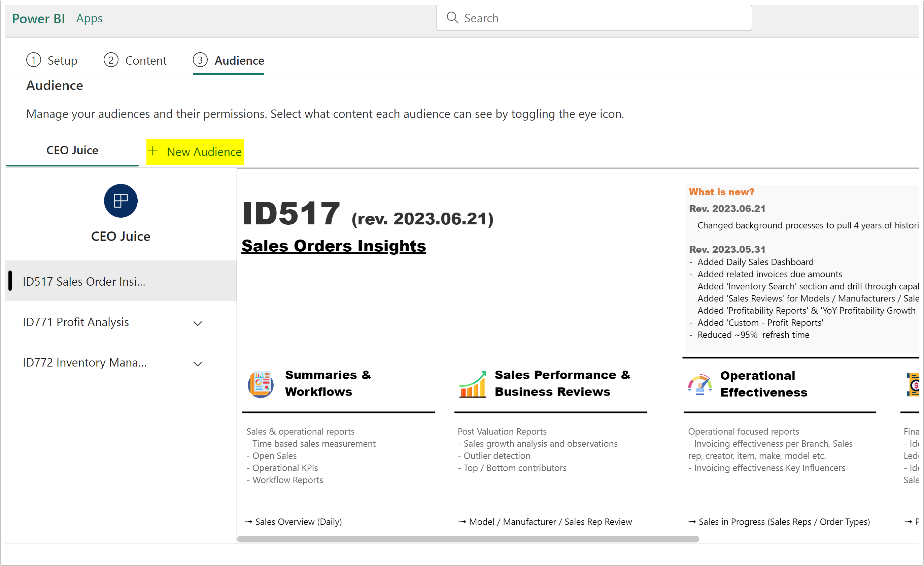Click the search magnifier icon

(452, 18)
